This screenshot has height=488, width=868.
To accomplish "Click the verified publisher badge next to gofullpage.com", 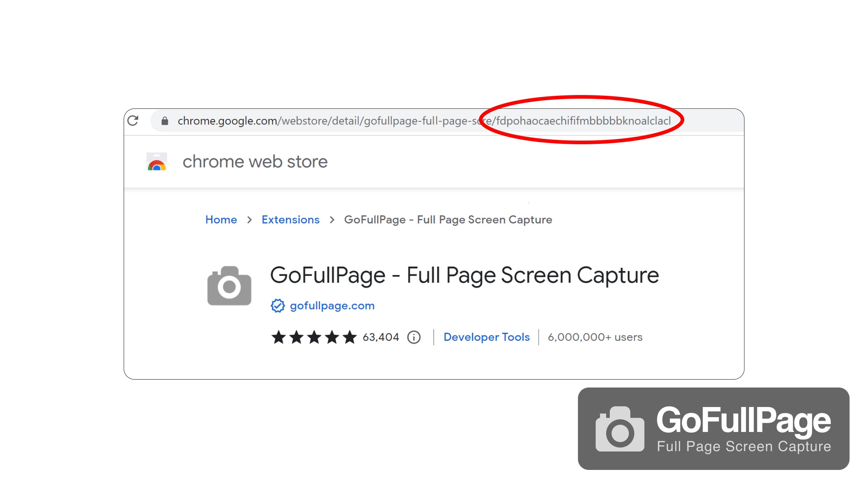I will [x=277, y=305].
